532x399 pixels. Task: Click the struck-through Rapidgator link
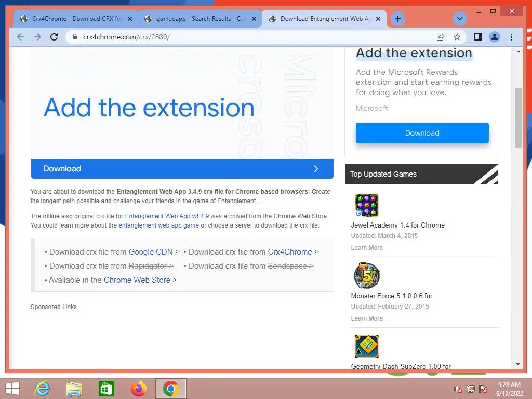coord(151,266)
